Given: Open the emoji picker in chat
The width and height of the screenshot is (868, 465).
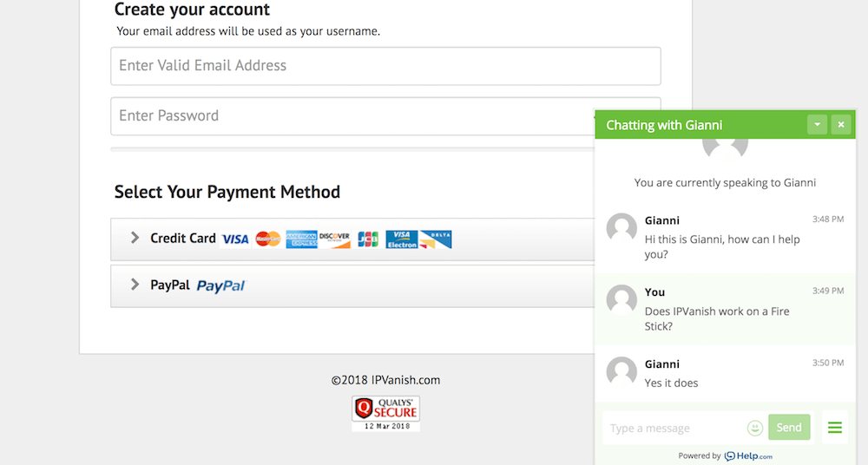Looking at the screenshot, I should pyautogui.click(x=755, y=428).
